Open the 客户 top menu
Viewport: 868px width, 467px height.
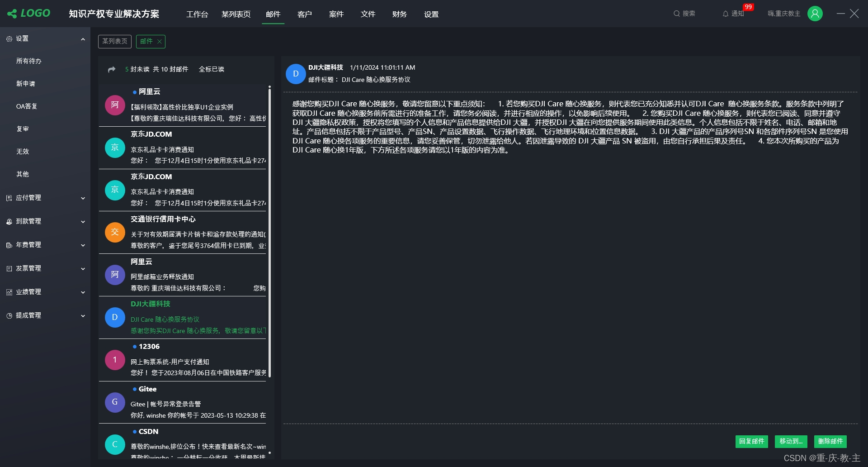(305, 14)
